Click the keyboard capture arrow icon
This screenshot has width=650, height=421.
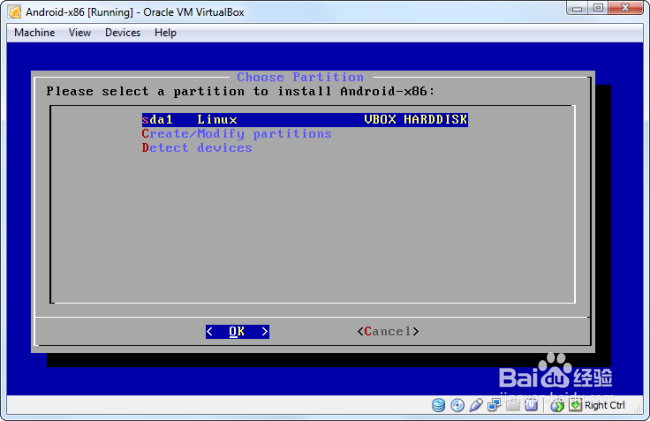point(575,405)
